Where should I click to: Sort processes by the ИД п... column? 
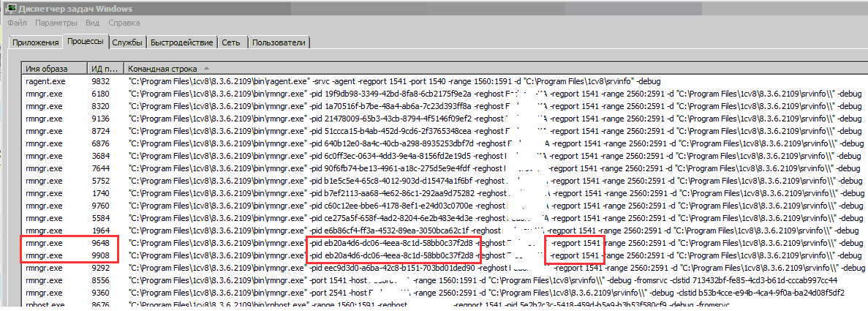[x=104, y=68]
